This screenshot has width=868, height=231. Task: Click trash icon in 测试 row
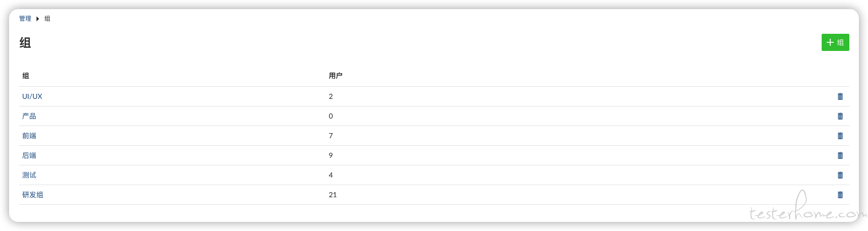coord(840,175)
